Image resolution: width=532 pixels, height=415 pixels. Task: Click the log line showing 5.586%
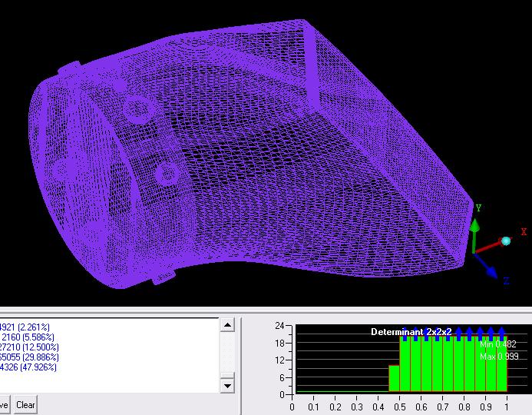23,337
